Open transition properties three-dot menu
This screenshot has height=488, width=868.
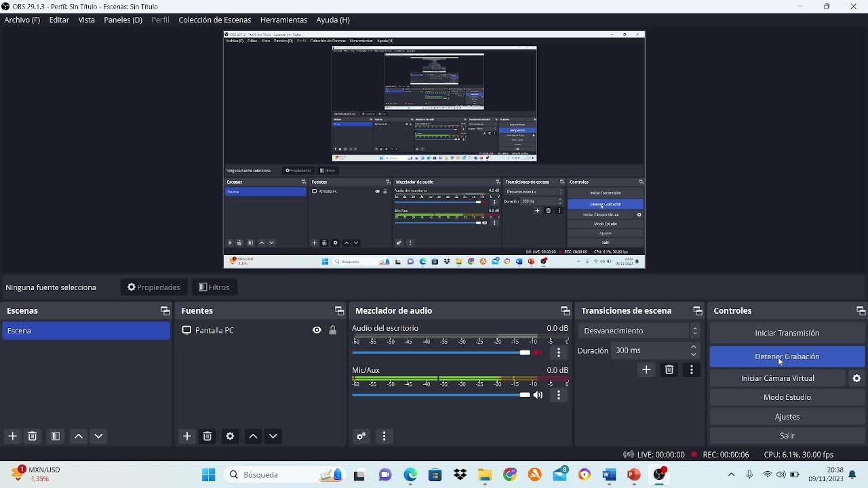pos(691,369)
